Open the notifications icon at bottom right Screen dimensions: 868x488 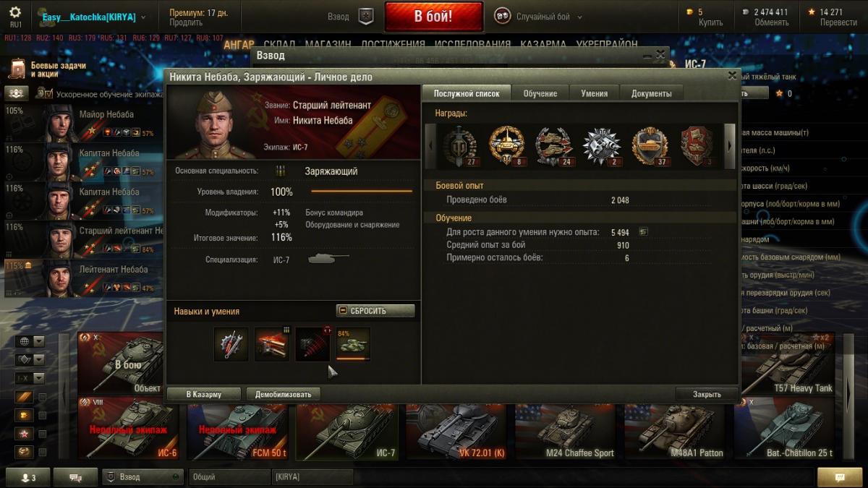[x=840, y=477]
